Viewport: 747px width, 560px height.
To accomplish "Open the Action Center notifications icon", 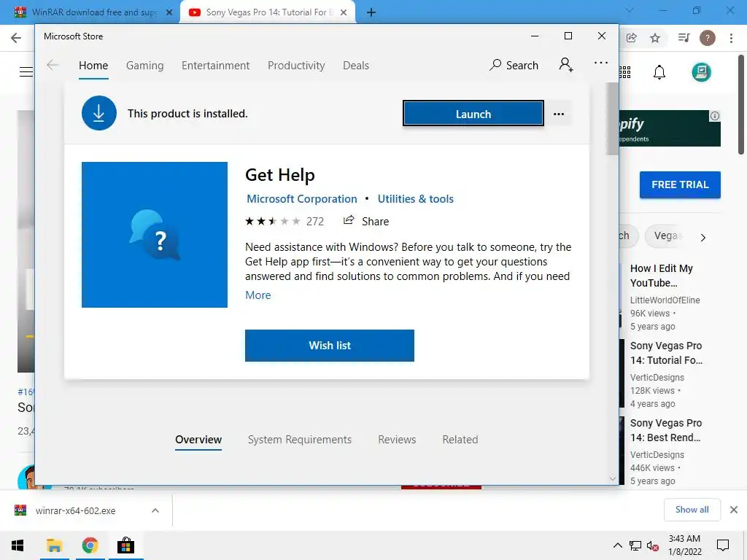I will click(723, 545).
